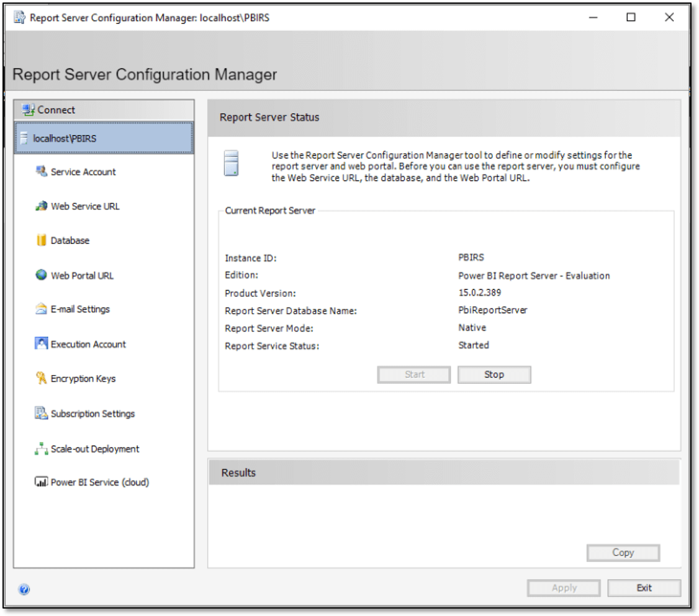The height and width of the screenshot is (616, 699).
Task: Click the Instance ID label
Action: tap(251, 258)
